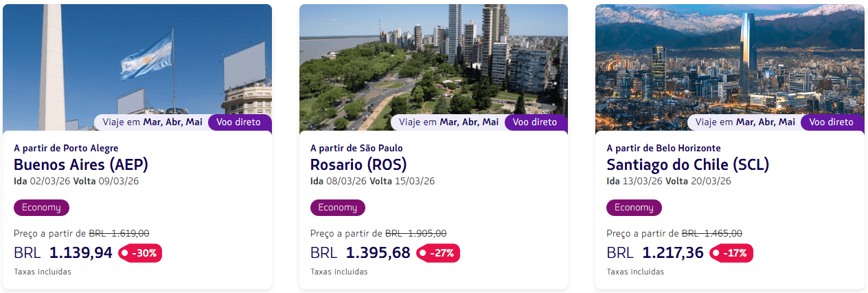Click the -27% discount tag icon
868x293 pixels.
pyautogui.click(x=437, y=253)
